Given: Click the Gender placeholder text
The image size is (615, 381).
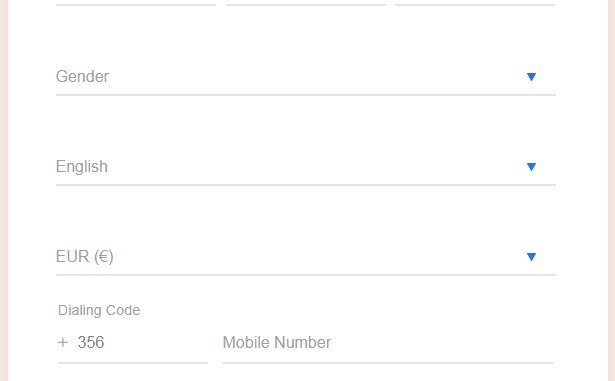Looking at the screenshot, I should coord(82,77).
